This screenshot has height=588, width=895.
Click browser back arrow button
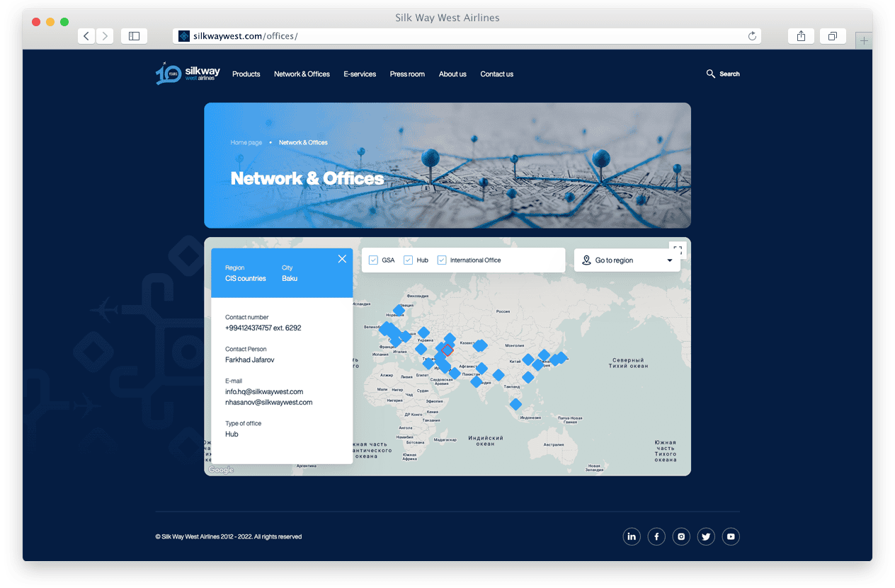coord(86,36)
